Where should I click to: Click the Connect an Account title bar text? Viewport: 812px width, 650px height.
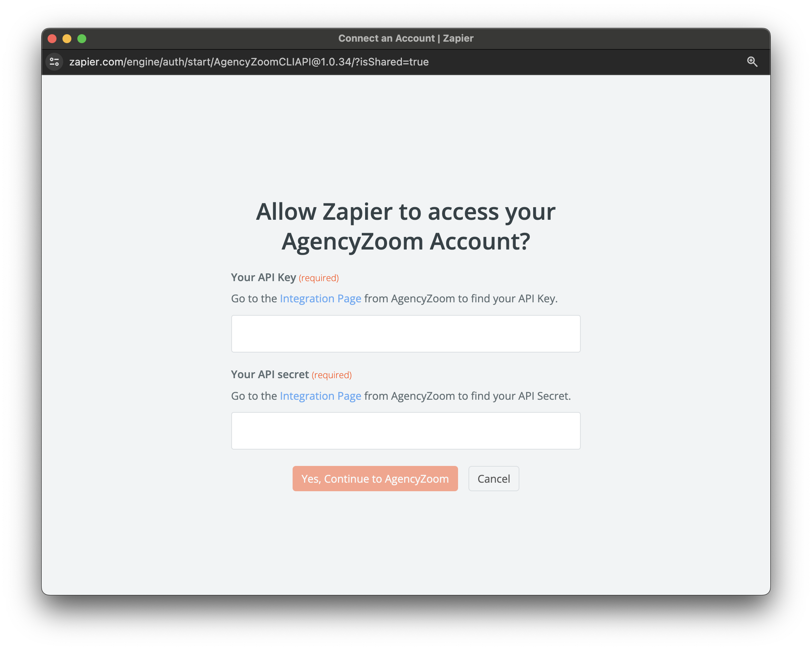click(406, 38)
